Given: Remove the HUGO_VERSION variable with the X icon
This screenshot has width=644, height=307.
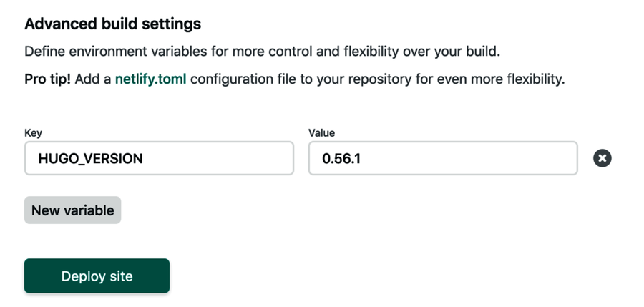Looking at the screenshot, I should coord(602,158).
